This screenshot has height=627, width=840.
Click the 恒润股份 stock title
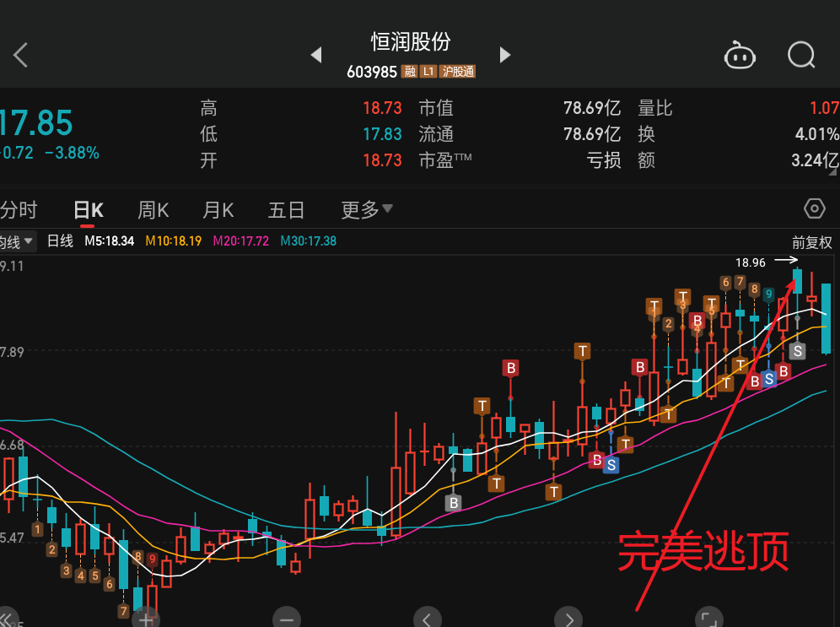coord(411,42)
